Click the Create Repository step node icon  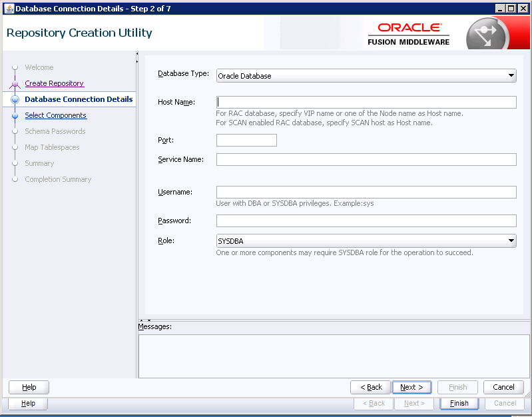[15, 83]
